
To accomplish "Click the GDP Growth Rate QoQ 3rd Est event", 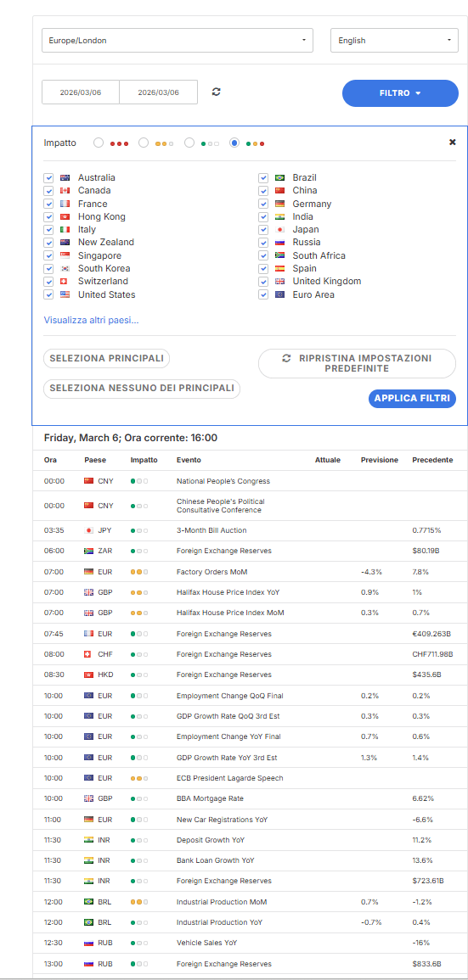I will pyautogui.click(x=227, y=716).
